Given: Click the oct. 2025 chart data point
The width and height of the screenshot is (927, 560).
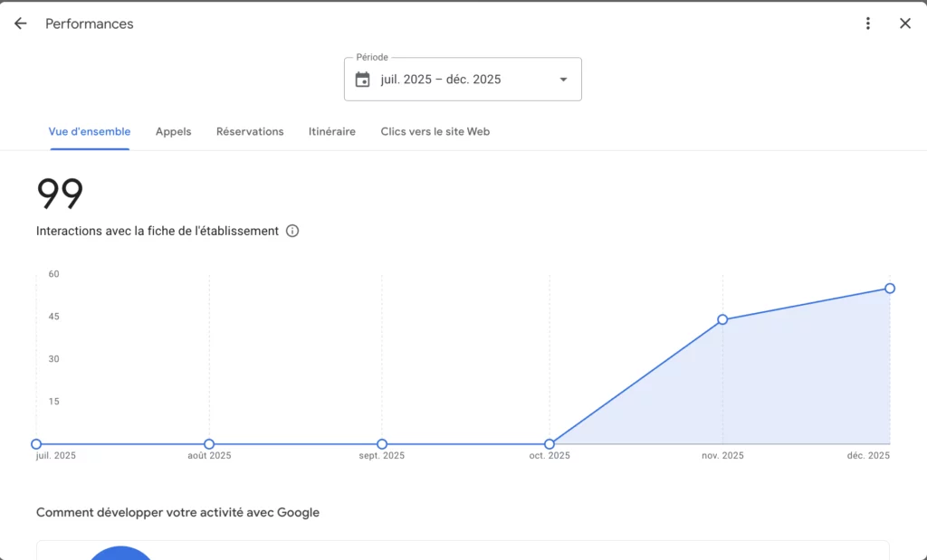Looking at the screenshot, I should click(550, 444).
